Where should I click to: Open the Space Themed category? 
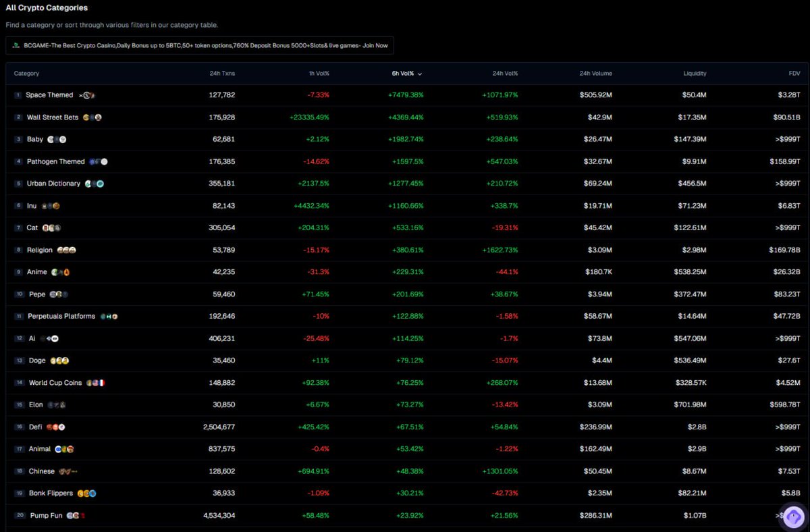point(49,95)
